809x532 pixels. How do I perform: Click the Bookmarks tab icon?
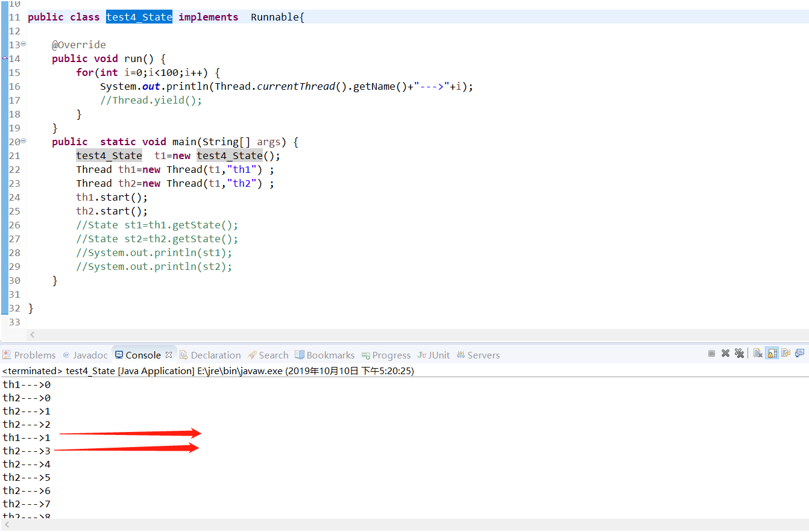300,355
